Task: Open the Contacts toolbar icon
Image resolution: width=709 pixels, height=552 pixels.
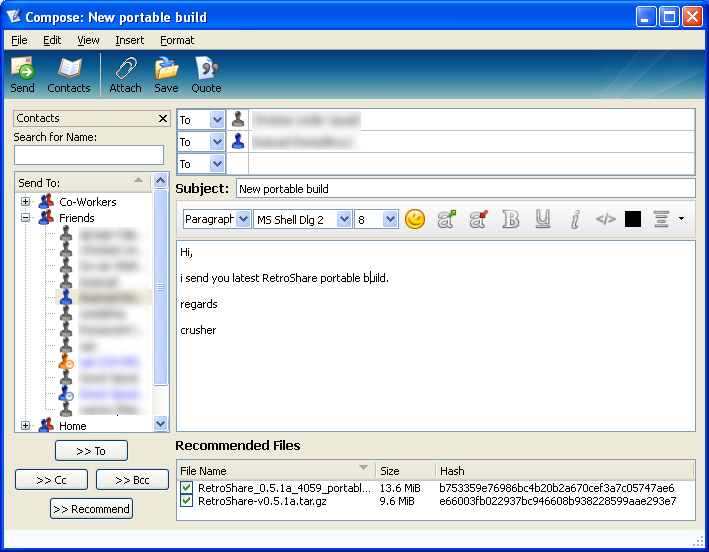Action: point(69,75)
